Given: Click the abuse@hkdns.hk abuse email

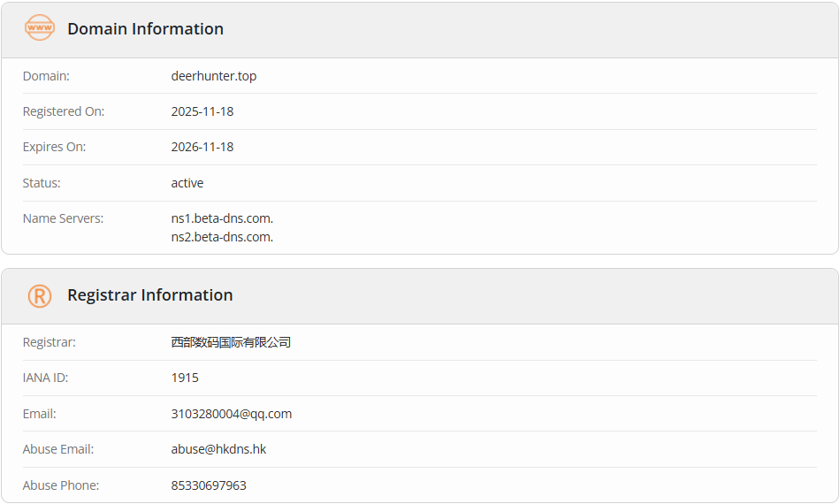Looking at the screenshot, I should [x=218, y=449].
